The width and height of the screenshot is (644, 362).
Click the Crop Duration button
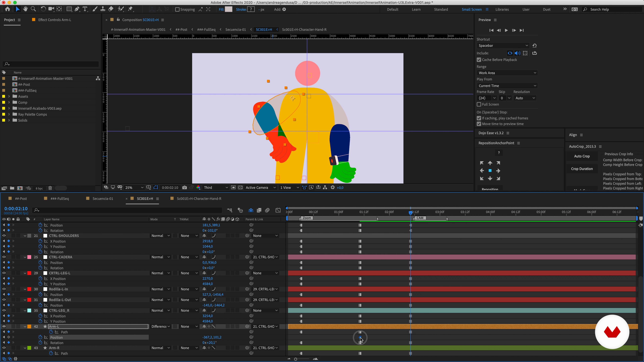[582, 169]
